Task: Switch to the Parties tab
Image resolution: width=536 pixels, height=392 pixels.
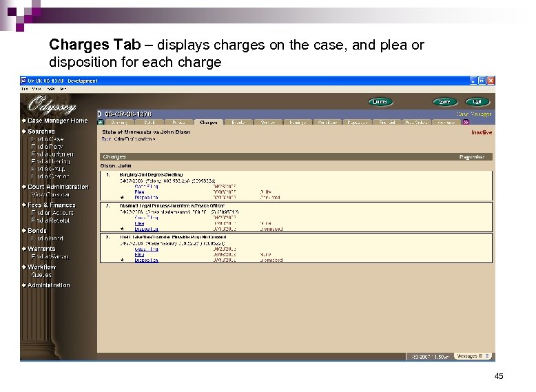Action: [178, 122]
